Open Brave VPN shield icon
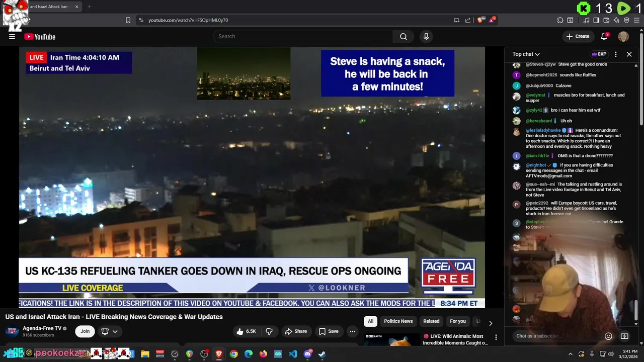The height and width of the screenshot is (362, 644). click(626, 20)
